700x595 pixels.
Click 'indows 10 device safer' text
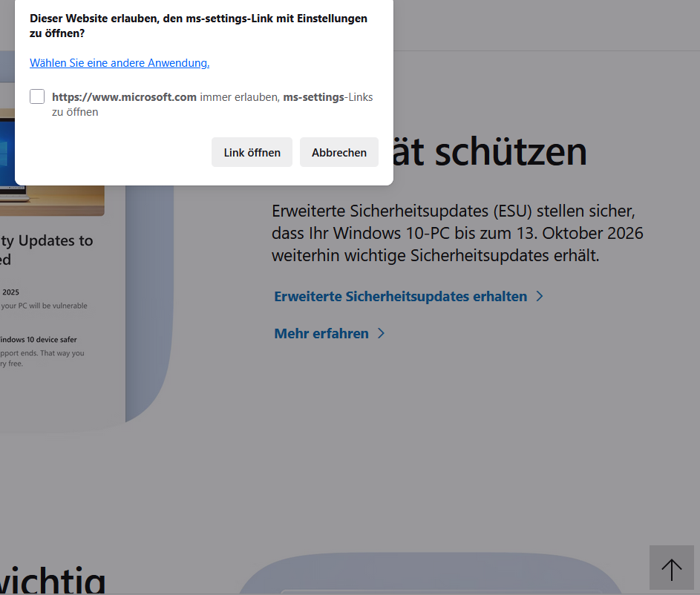tap(39, 340)
